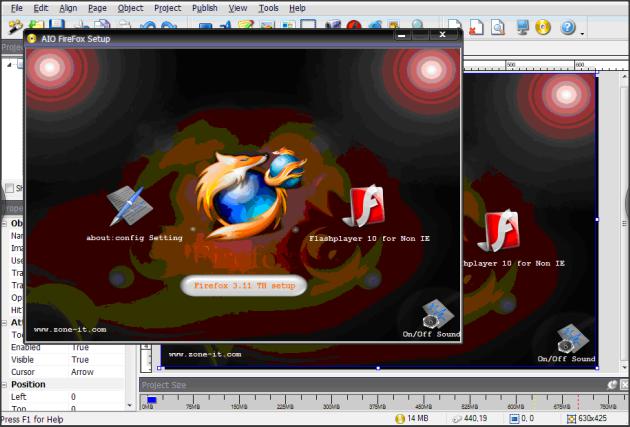The width and height of the screenshot is (630, 427).
Task: Click the pin icon on Project Size pane
Action: [x=612, y=385]
